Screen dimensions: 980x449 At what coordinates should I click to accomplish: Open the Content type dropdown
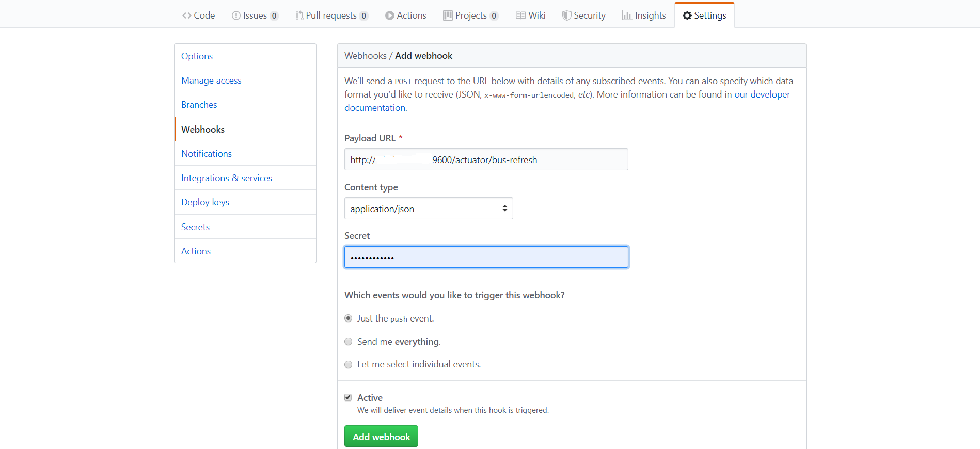[x=429, y=209]
